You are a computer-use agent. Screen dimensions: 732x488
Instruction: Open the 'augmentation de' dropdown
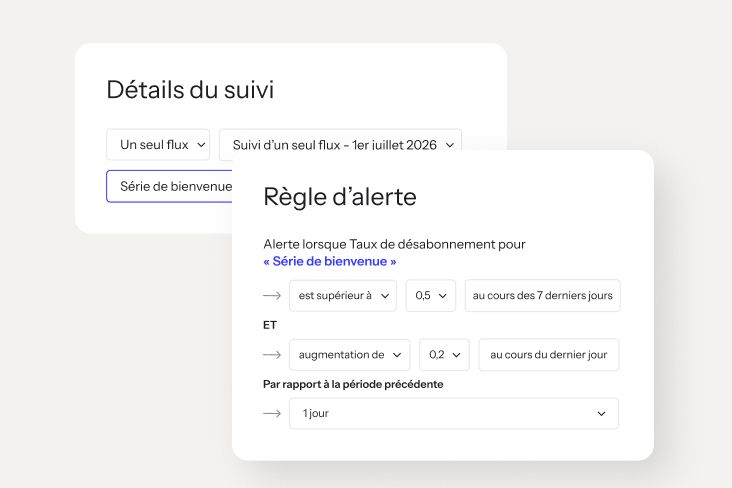349,355
